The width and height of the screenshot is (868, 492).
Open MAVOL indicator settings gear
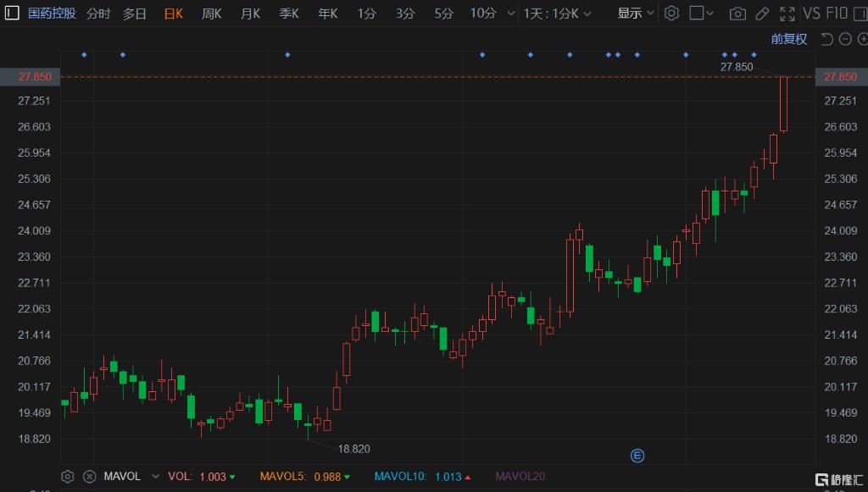(x=68, y=477)
